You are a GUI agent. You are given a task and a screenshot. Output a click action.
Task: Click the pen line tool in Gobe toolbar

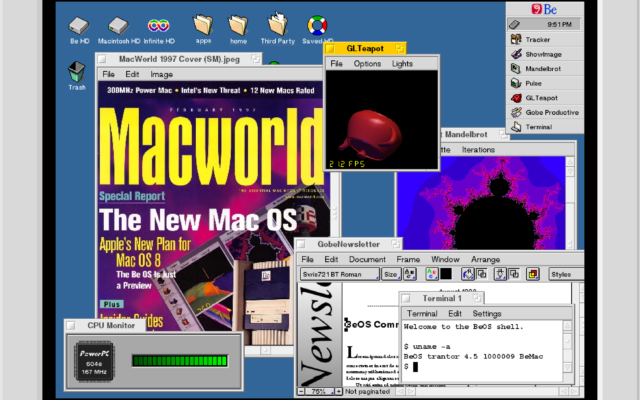[x=500, y=274]
